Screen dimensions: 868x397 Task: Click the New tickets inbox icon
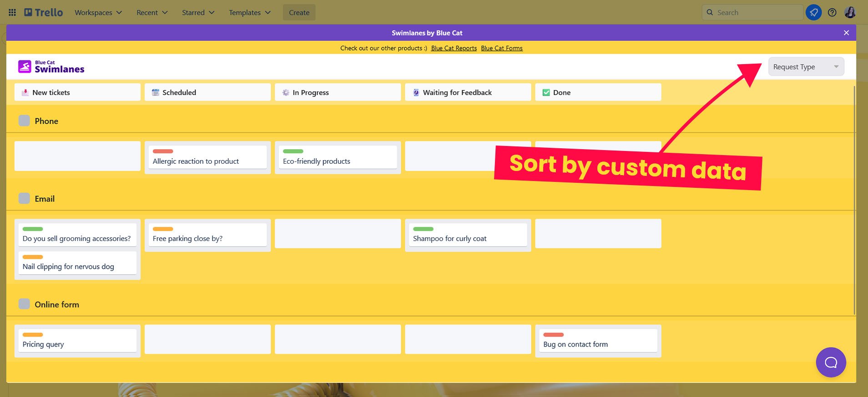tap(25, 92)
